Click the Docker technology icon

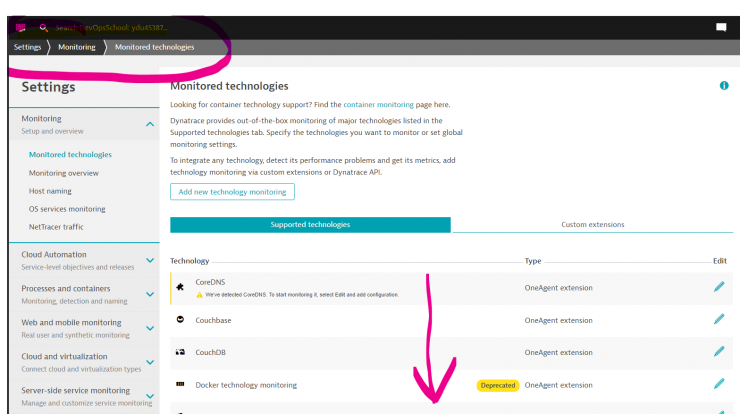coord(180,384)
